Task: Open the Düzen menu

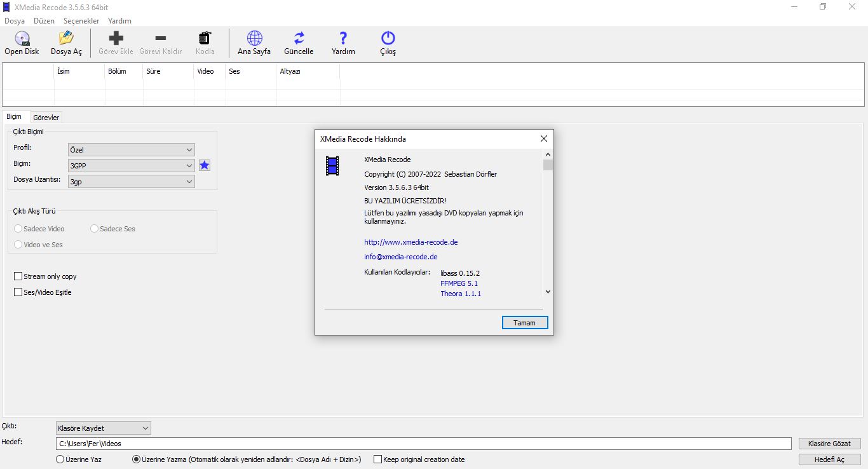Action: (x=44, y=21)
